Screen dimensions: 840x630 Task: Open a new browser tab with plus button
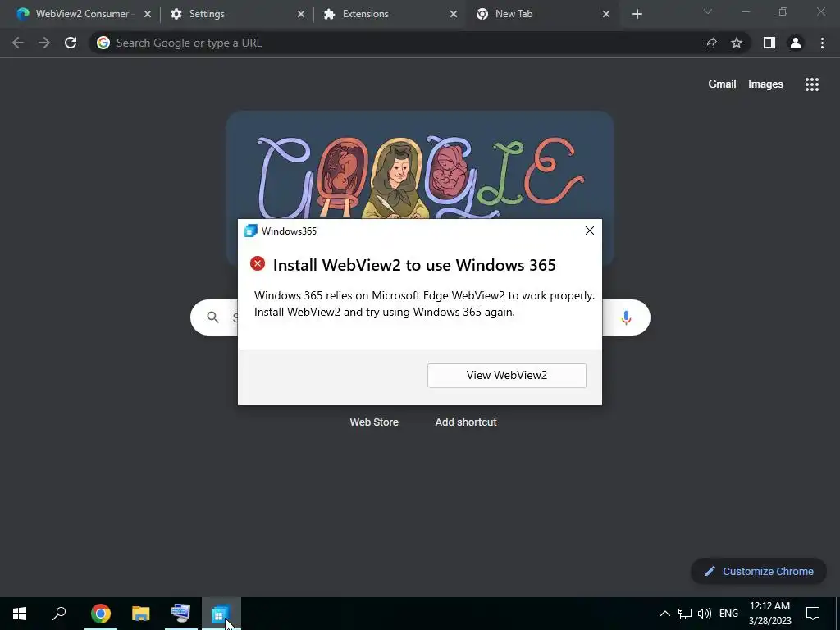[x=637, y=14]
